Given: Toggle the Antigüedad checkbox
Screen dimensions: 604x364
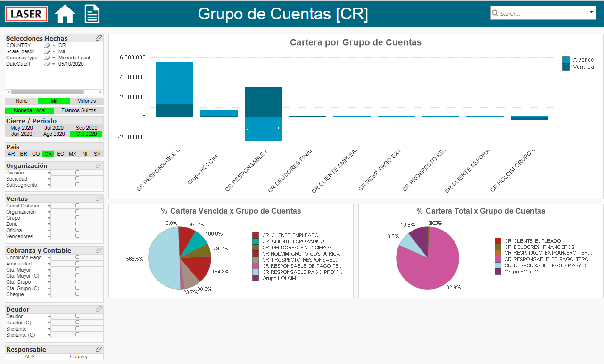Looking at the screenshot, I should (77, 264).
